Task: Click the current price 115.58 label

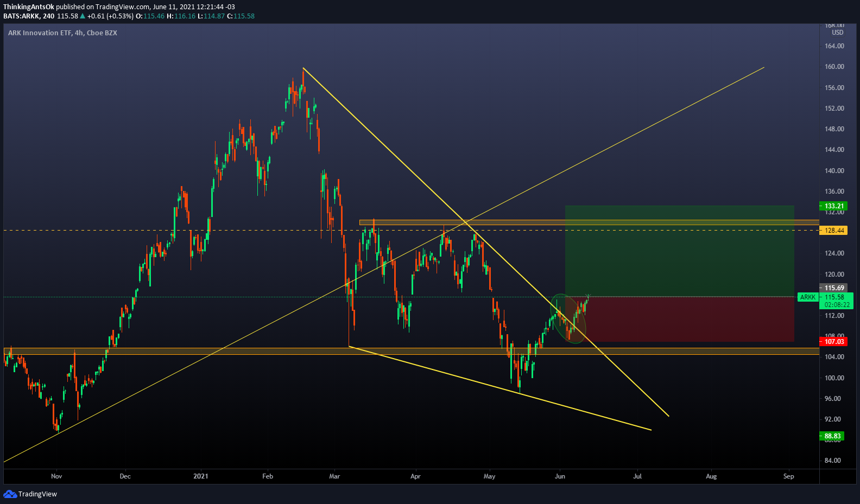Action: [835, 297]
